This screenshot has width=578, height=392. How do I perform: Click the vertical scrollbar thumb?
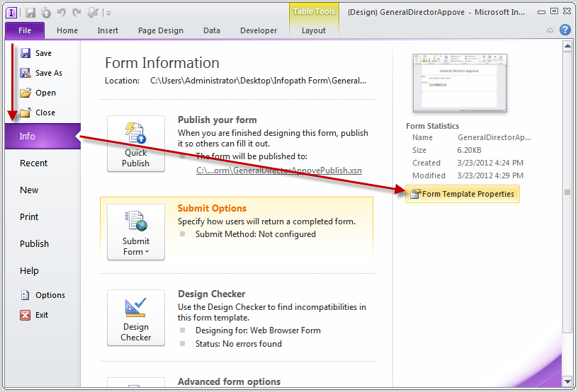tap(567, 192)
